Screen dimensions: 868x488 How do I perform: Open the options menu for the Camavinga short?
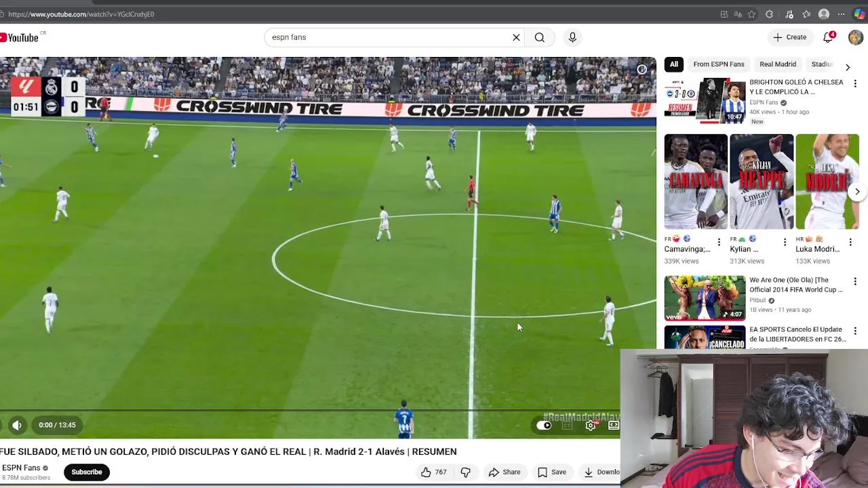pyautogui.click(x=719, y=242)
